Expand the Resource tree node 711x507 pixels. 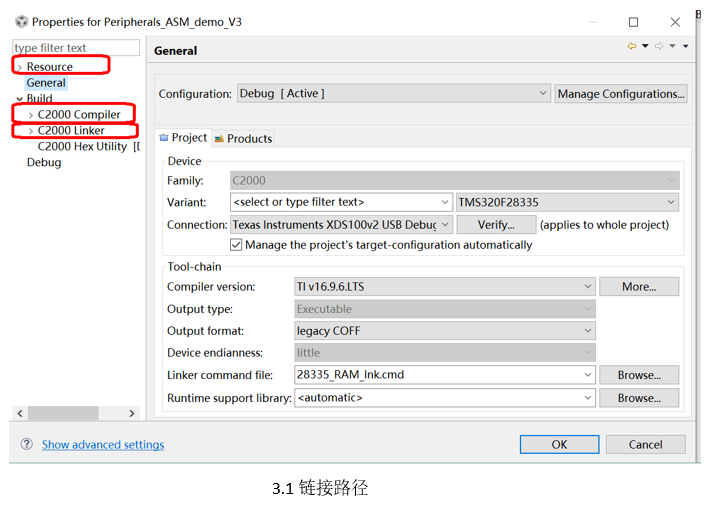click(19, 68)
